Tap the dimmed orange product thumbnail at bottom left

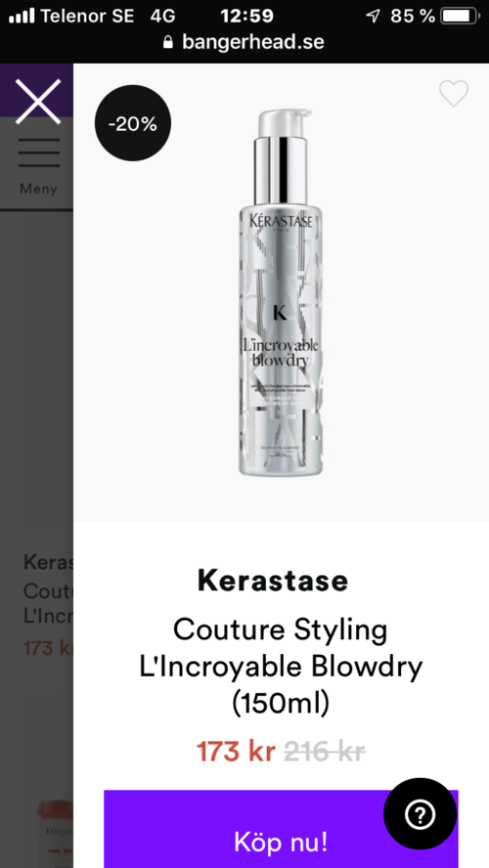tap(56, 833)
